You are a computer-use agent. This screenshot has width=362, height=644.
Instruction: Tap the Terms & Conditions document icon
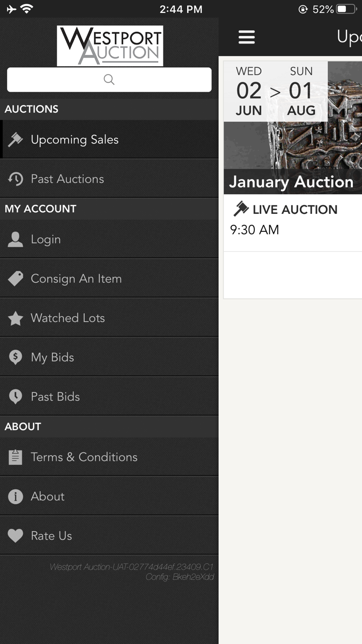[16, 457]
